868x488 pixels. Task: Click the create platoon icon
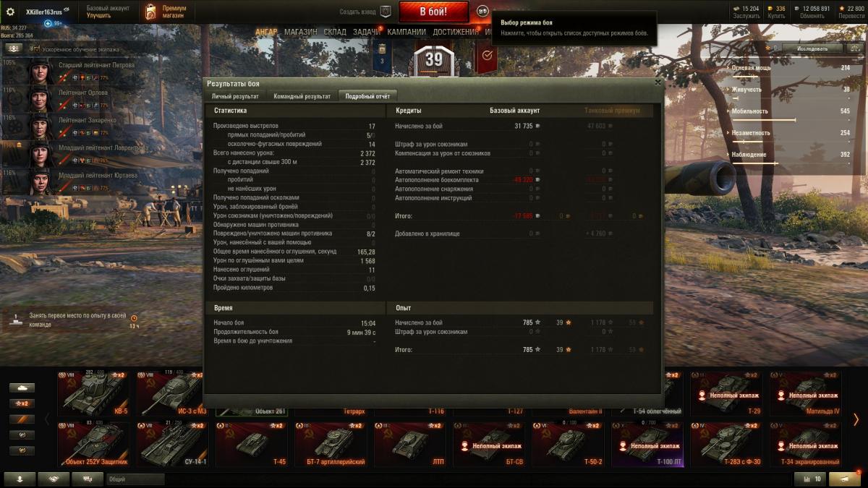coord(386,12)
